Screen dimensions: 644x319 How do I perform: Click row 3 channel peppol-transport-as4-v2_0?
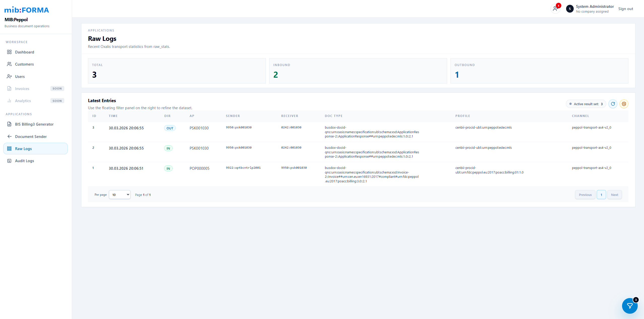tap(592, 127)
